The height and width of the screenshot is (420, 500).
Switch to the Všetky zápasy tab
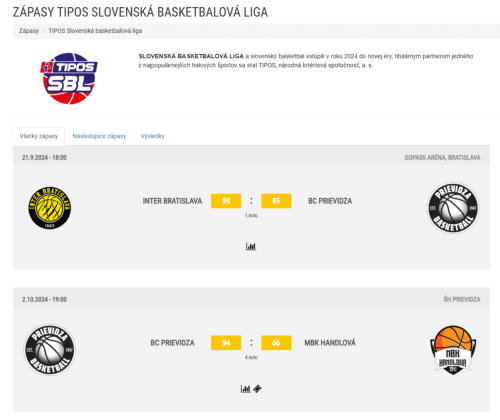click(39, 136)
